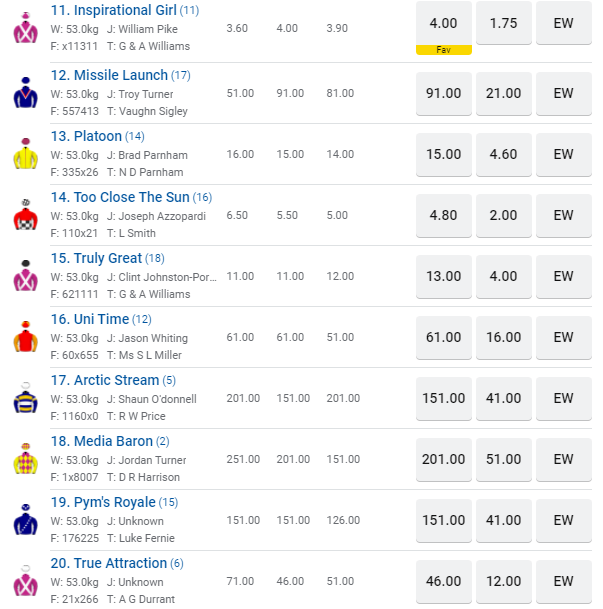The width and height of the screenshot is (603, 609).
Task: Select 4.00 win odds for Inspirational Girl
Action: (x=443, y=23)
